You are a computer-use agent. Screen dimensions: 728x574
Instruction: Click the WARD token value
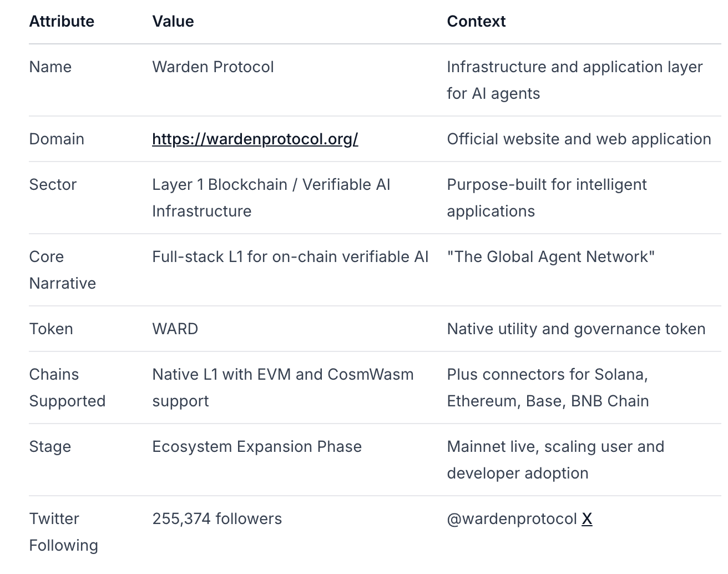(x=175, y=329)
